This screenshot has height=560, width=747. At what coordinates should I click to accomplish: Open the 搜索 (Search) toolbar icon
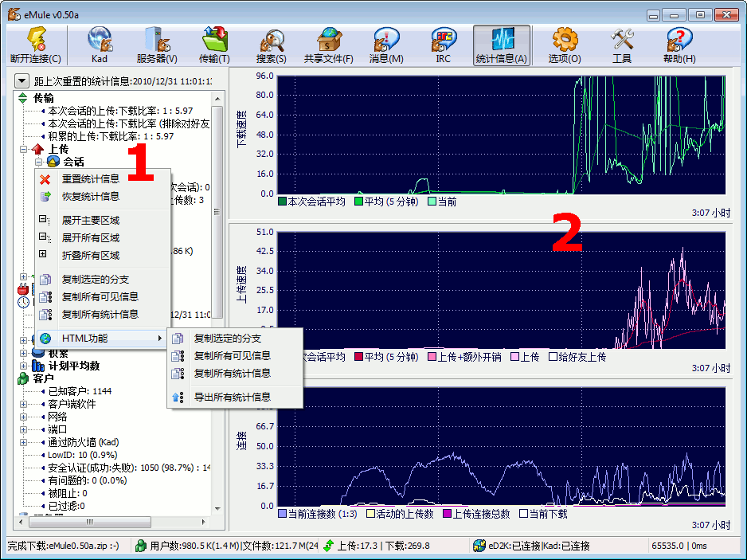pos(272,45)
